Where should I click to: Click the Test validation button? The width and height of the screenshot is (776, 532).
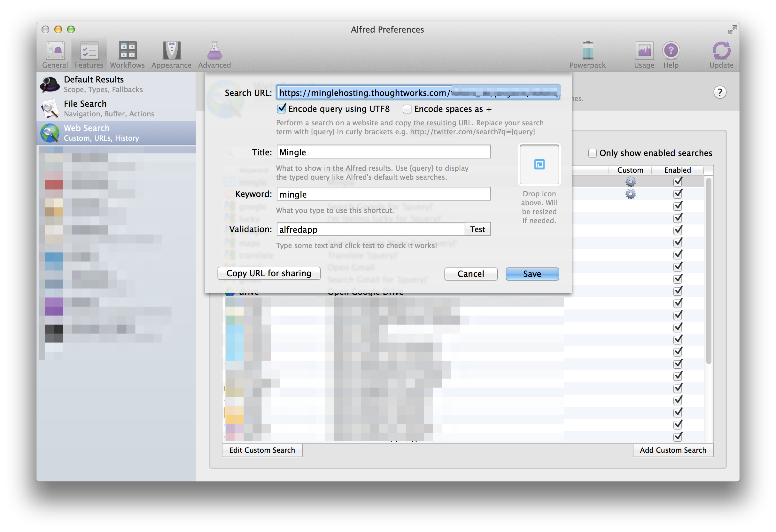click(477, 230)
